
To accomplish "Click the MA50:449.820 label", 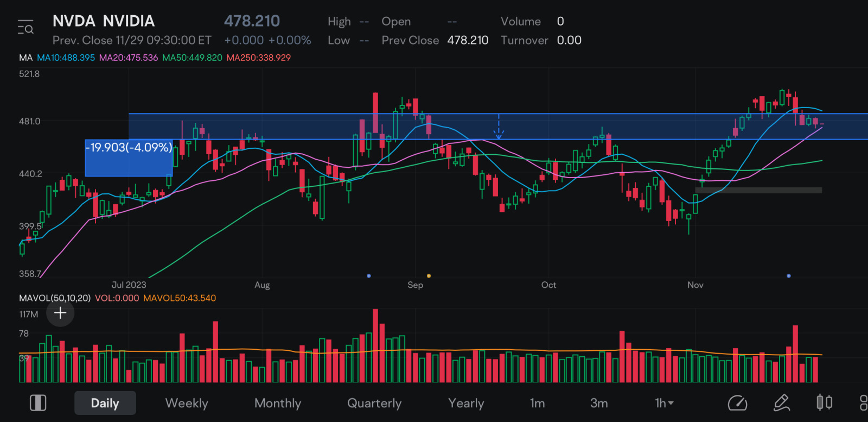I will coord(192,58).
